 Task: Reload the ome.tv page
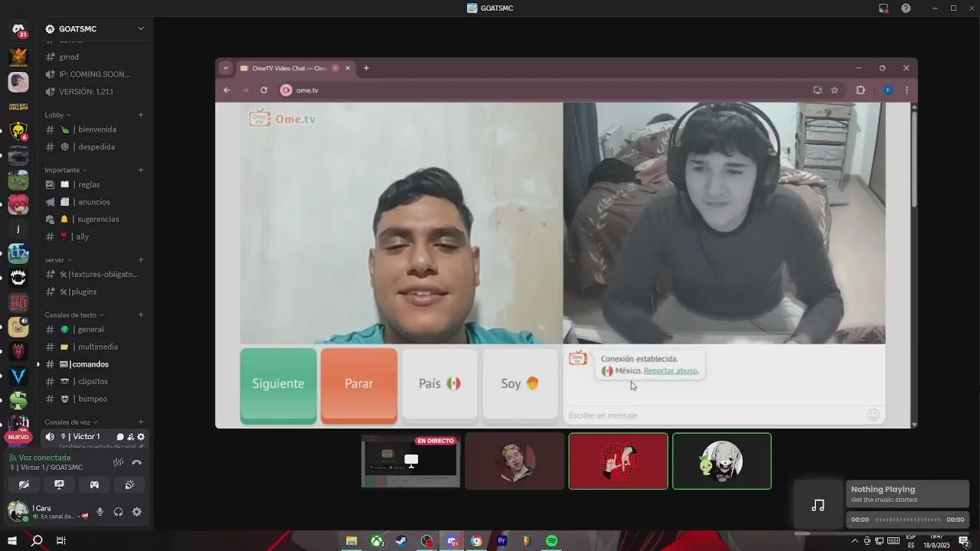(263, 90)
